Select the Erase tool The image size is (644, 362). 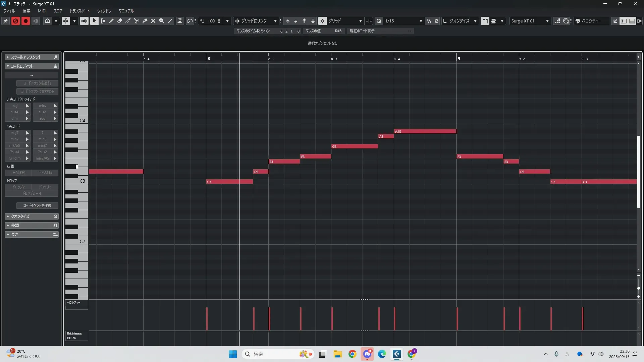click(120, 21)
